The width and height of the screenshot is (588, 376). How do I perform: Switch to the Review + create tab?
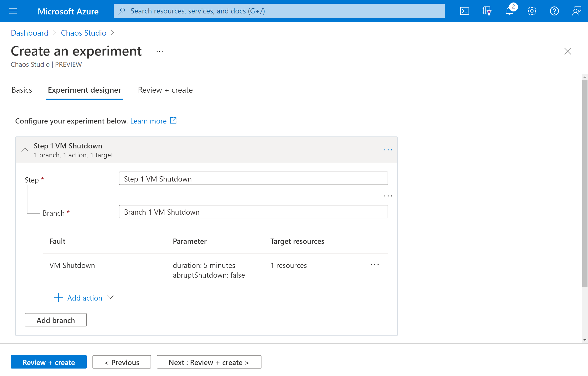click(165, 90)
